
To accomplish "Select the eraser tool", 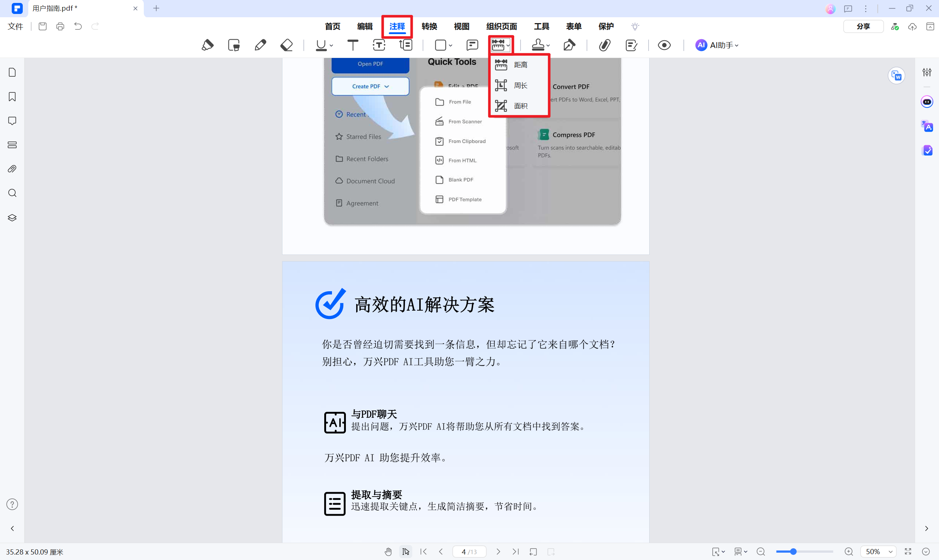I will [x=286, y=45].
